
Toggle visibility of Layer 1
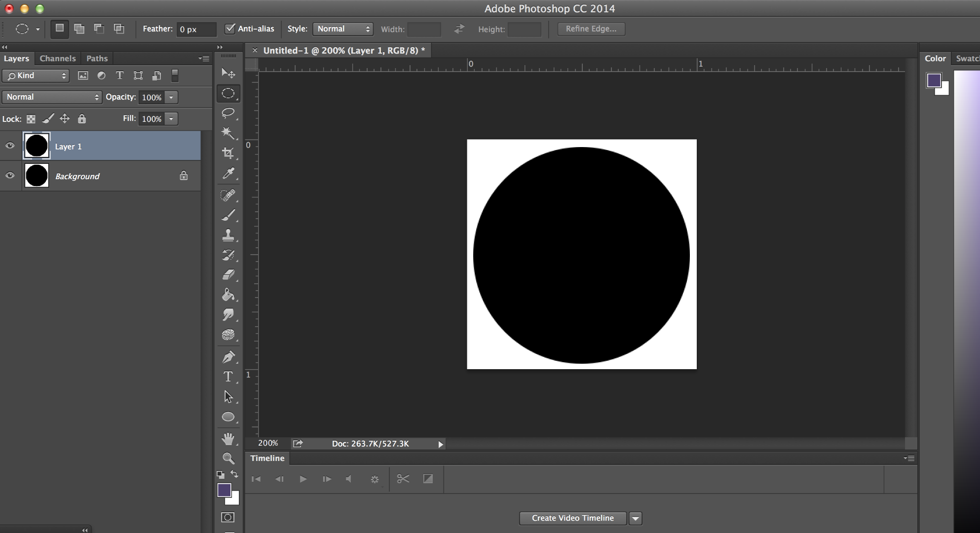click(x=9, y=145)
